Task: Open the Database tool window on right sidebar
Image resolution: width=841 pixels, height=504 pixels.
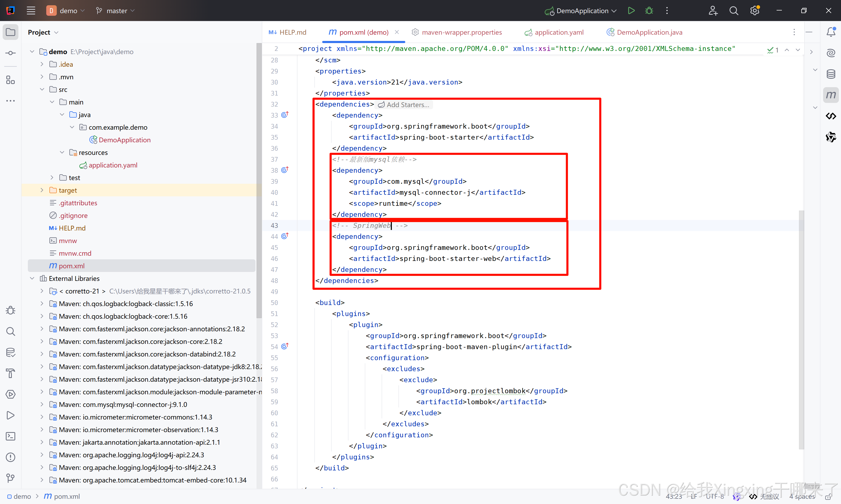Action: pos(831,74)
